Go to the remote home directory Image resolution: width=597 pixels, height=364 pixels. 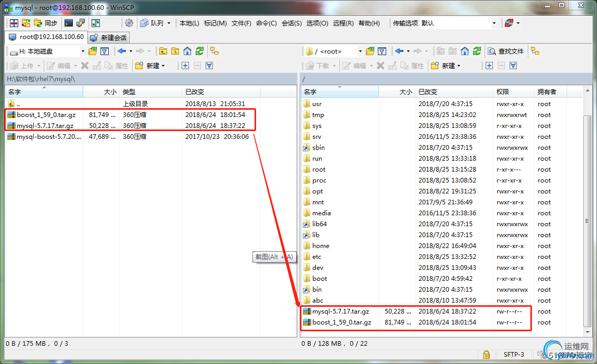(x=464, y=51)
